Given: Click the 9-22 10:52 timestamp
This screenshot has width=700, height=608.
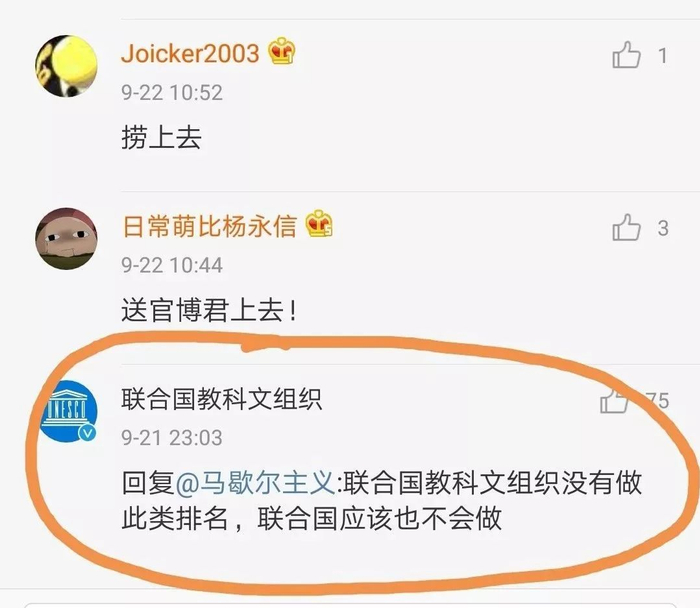Looking at the screenshot, I should pyautogui.click(x=172, y=93).
